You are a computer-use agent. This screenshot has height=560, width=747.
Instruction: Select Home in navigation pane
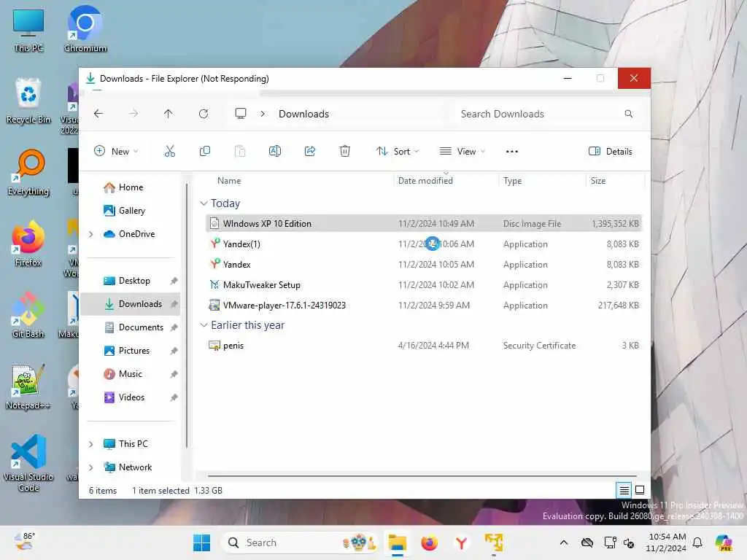pyautogui.click(x=130, y=187)
